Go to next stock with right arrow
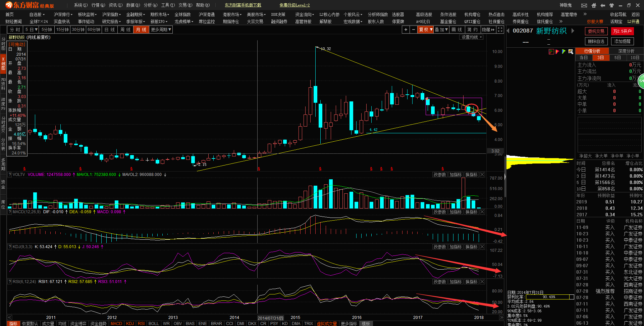Viewport: 644px width, 326px height. 573,31
